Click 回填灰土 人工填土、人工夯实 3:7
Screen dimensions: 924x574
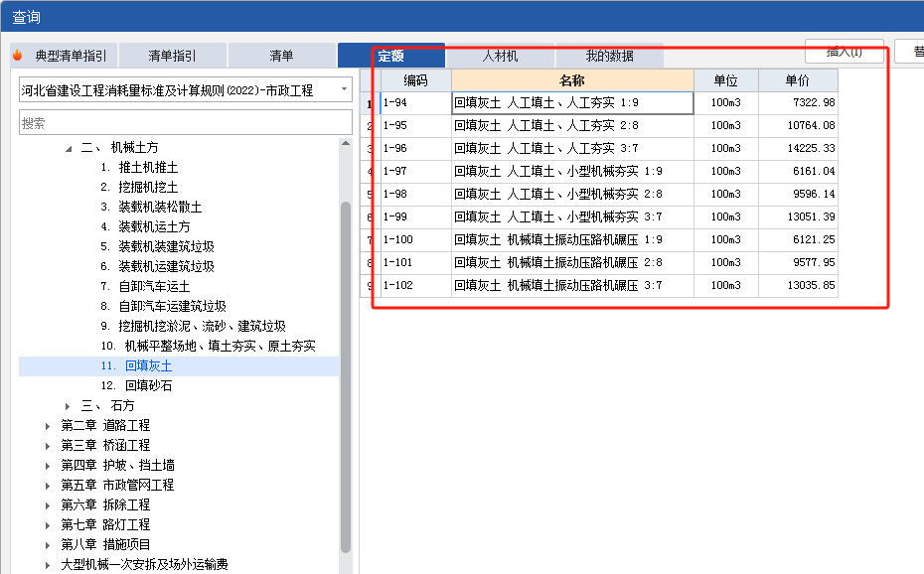(x=572, y=149)
